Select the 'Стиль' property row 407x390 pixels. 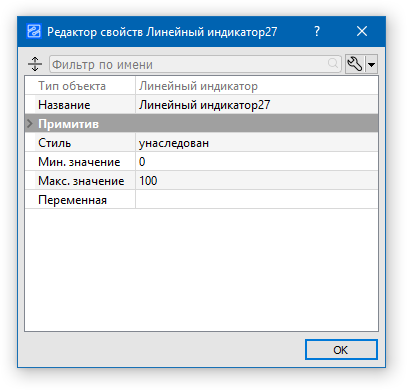[x=202, y=143]
